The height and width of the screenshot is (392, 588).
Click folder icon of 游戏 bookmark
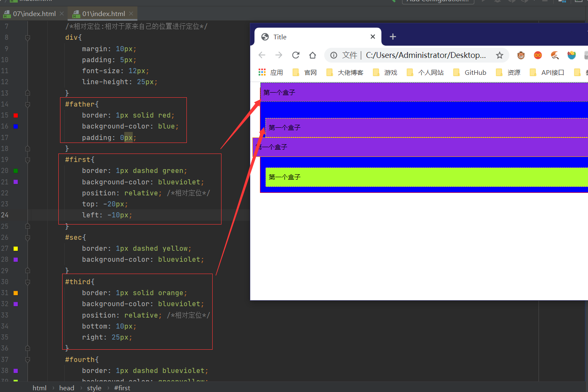coord(376,72)
